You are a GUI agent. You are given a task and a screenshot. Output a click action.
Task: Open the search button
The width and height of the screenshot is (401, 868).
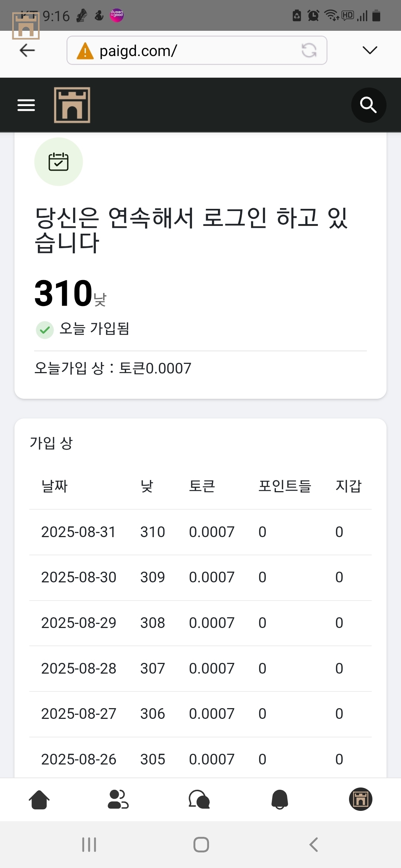pyautogui.click(x=368, y=105)
